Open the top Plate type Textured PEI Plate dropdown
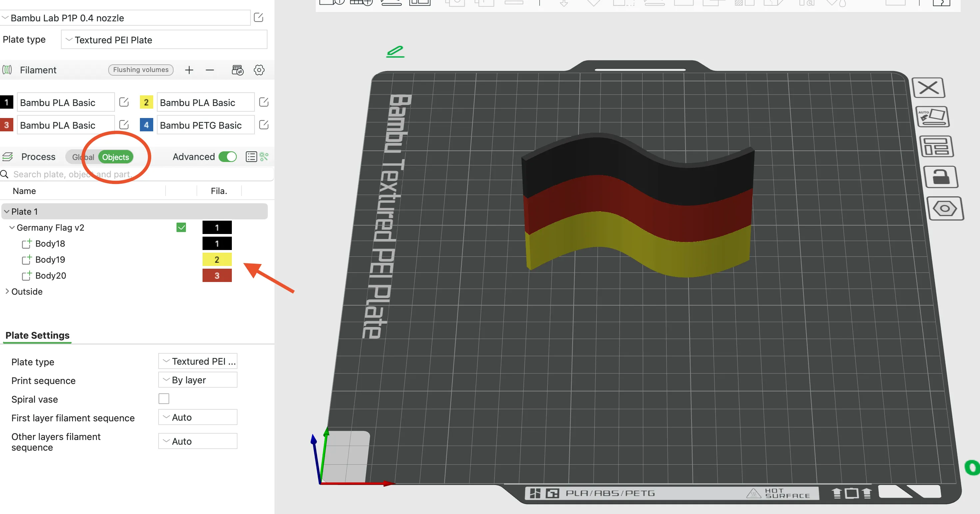980x514 pixels. [164, 40]
